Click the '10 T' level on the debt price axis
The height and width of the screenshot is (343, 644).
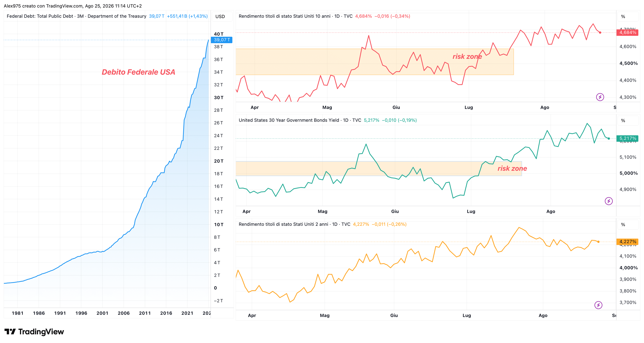click(219, 225)
